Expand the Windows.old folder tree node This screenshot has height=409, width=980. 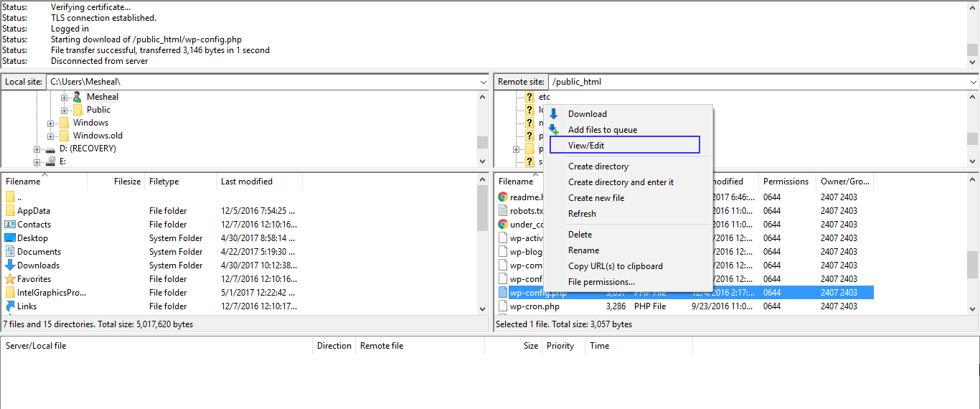[x=51, y=136]
